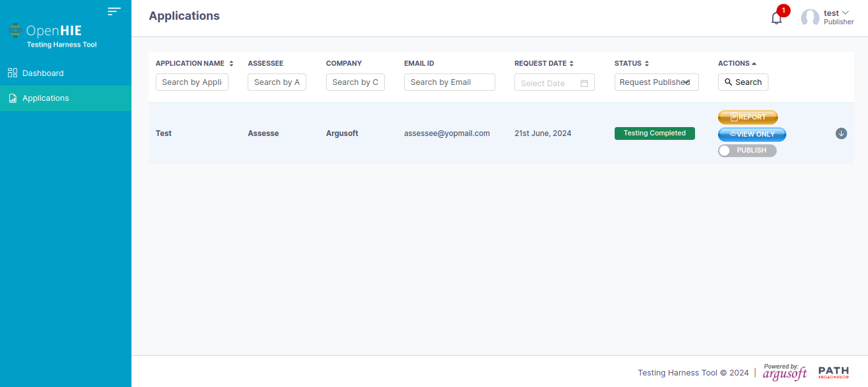Focus the Search by Email field
868x387 pixels.
[x=449, y=82]
